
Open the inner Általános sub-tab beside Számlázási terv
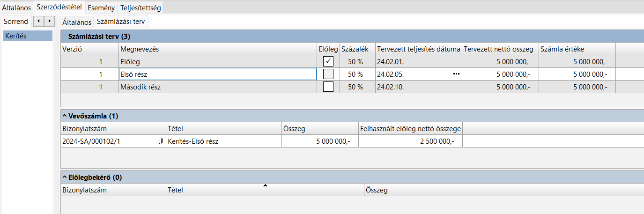77,22
